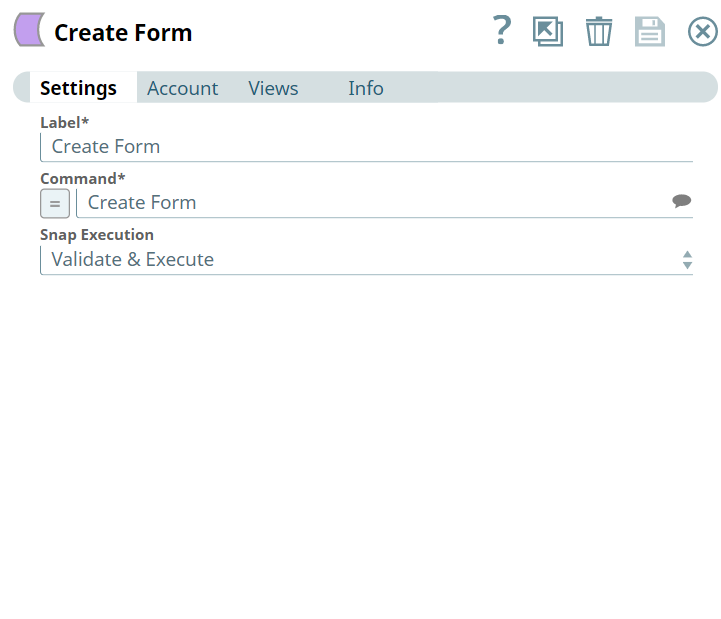Click the purple snap shape icon

29,29
